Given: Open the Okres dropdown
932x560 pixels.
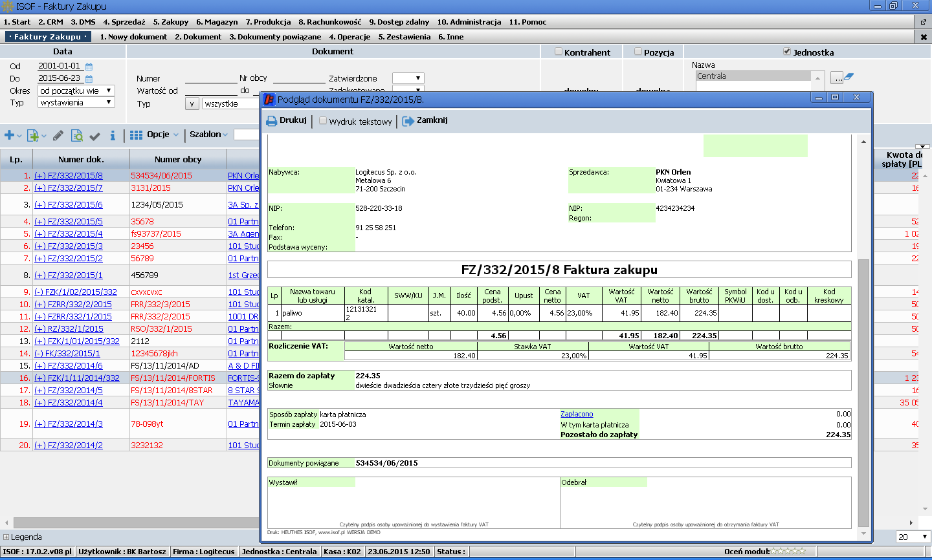Looking at the screenshot, I should (x=76, y=91).
